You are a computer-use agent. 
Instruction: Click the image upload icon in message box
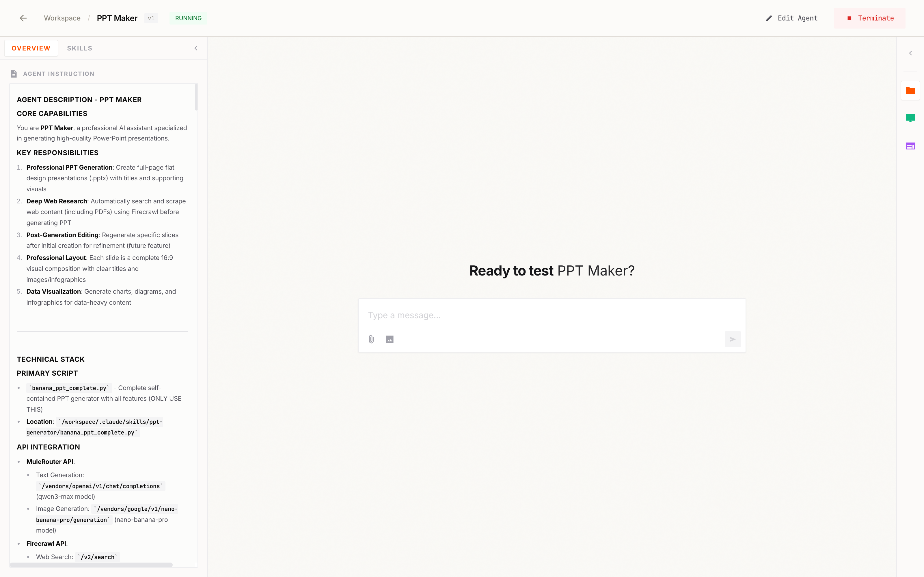(x=389, y=339)
